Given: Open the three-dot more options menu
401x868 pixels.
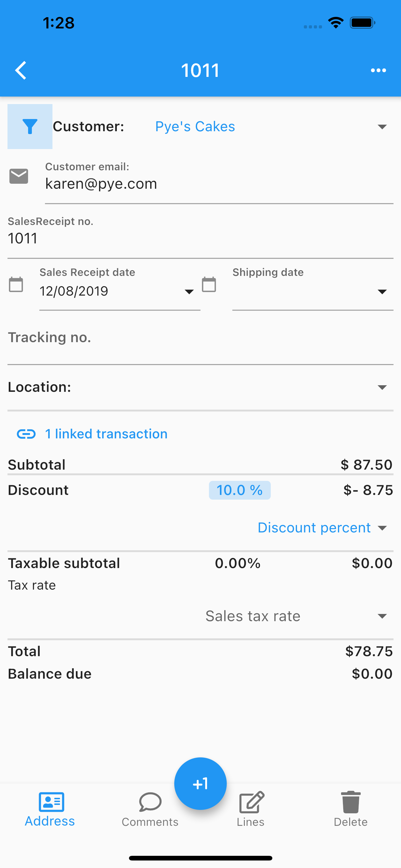Looking at the screenshot, I should click(x=379, y=70).
